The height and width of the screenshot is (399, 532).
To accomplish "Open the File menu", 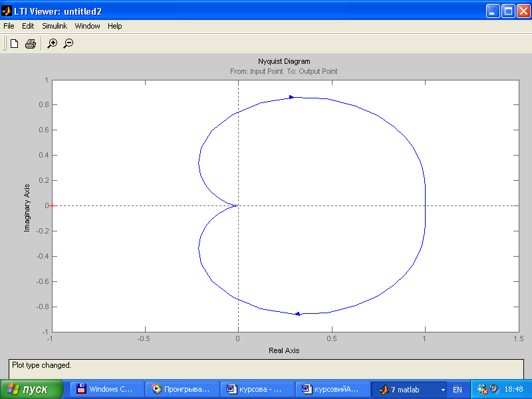I will pyautogui.click(x=9, y=26).
